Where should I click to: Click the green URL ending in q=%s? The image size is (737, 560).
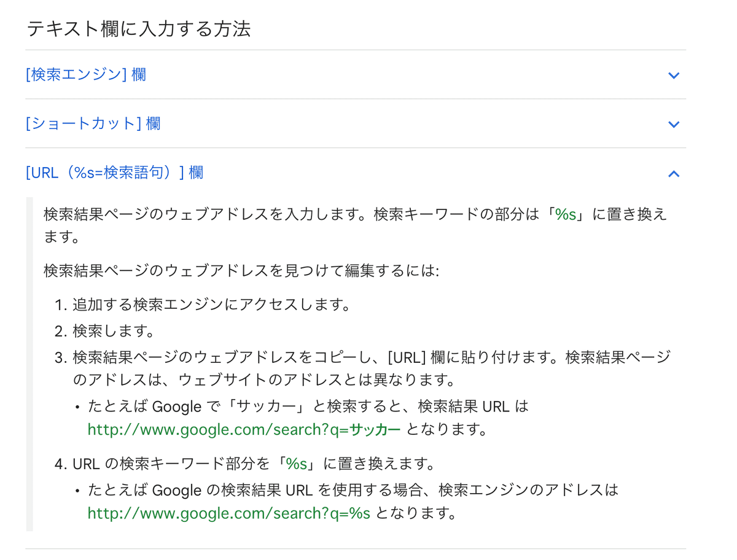click(x=229, y=513)
